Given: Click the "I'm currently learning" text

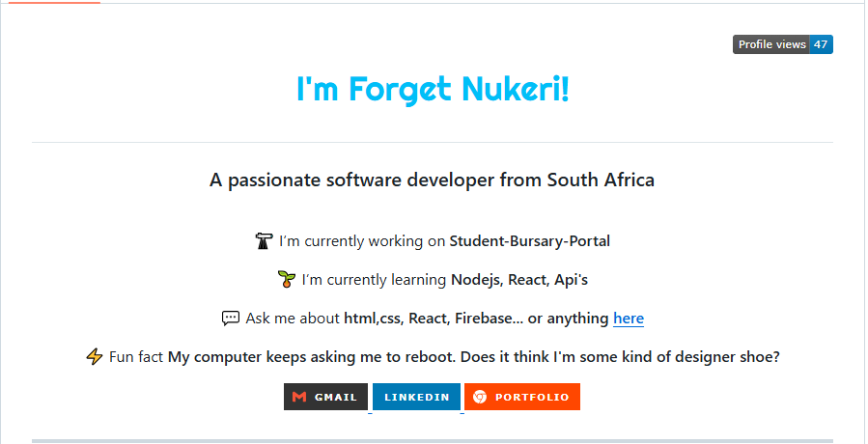Looking at the screenshot, I should (x=375, y=280).
